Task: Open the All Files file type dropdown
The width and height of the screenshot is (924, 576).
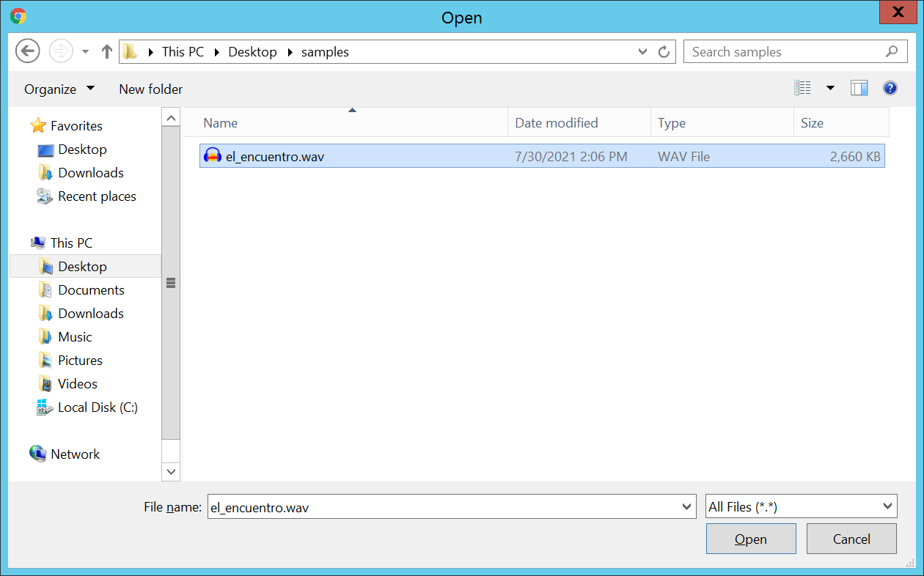Action: coord(801,506)
